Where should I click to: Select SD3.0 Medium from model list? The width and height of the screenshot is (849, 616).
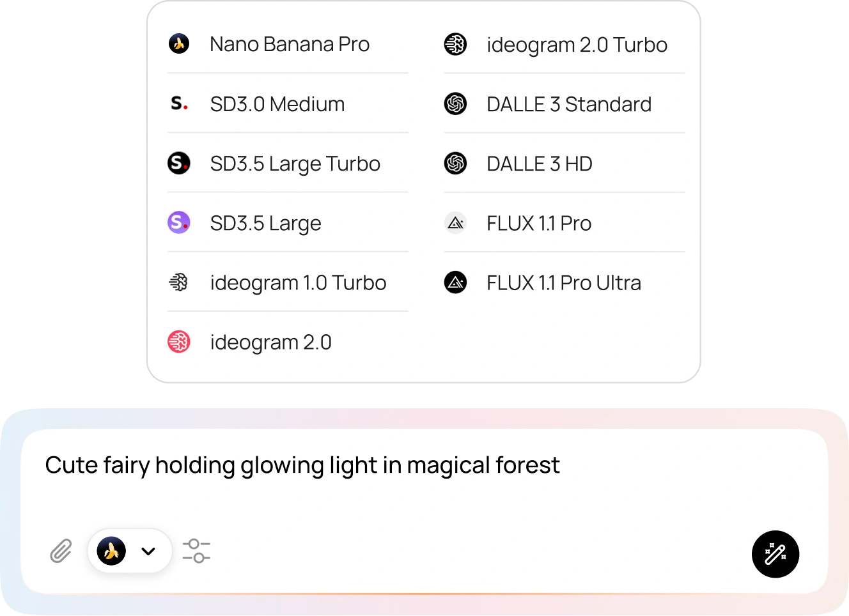[x=277, y=104]
